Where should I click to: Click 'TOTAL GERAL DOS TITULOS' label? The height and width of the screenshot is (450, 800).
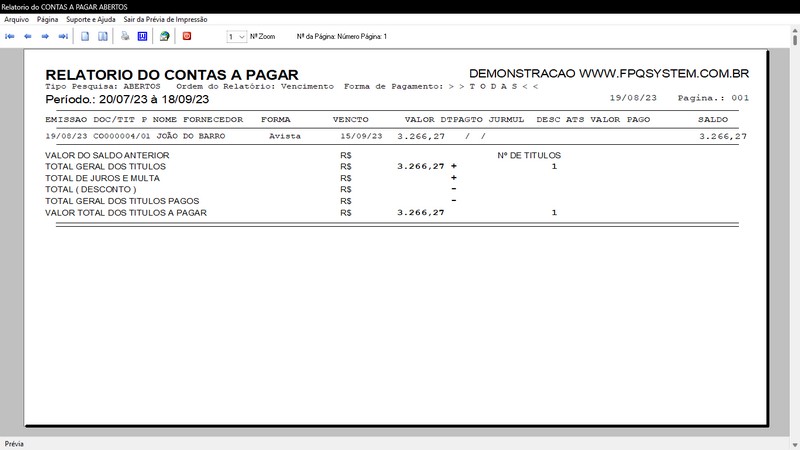[x=106, y=166]
